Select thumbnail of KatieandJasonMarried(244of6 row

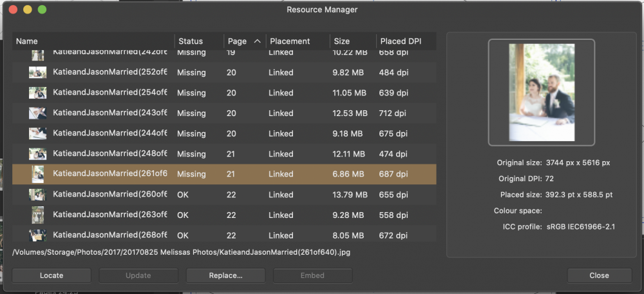click(x=37, y=133)
